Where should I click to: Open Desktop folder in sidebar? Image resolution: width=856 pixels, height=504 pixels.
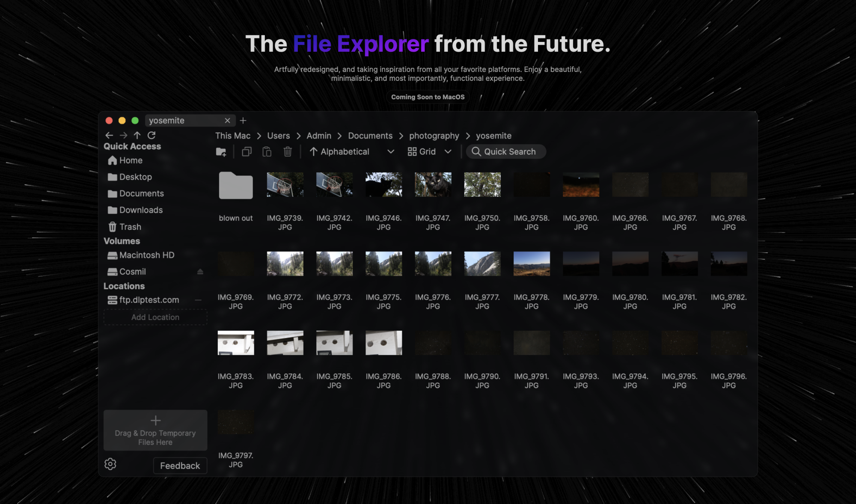tap(130, 177)
